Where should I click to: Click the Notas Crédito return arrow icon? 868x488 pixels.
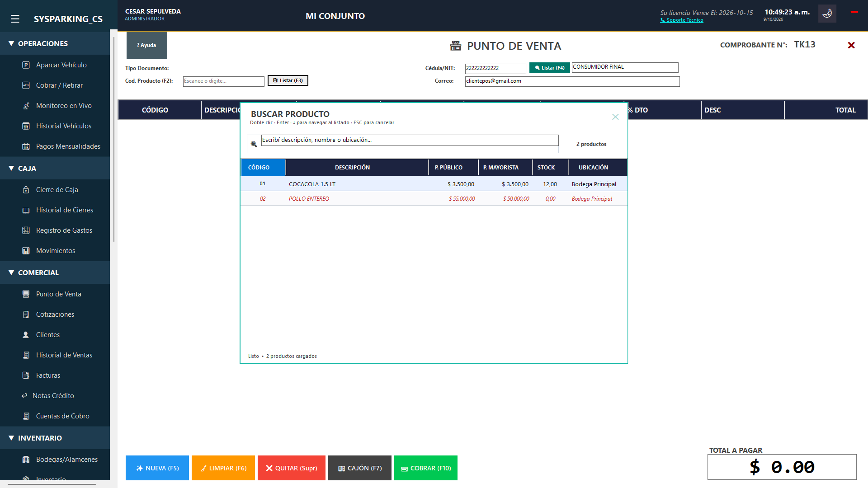[x=24, y=396]
